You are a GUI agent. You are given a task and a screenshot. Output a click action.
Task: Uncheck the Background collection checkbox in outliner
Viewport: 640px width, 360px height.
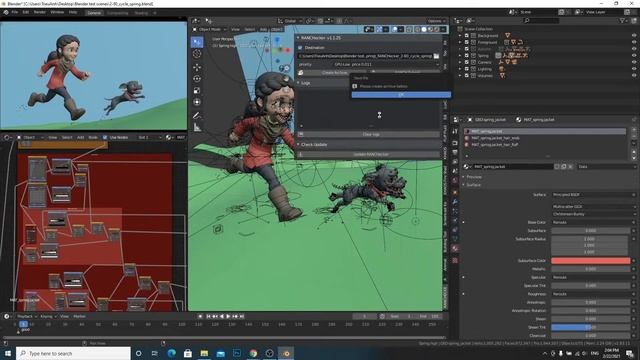(467, 36)
